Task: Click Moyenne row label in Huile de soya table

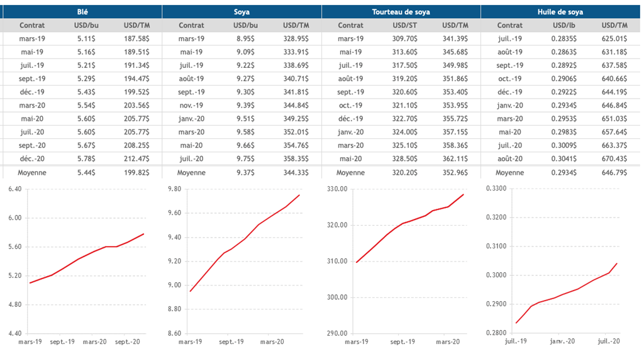Action: 509,173
